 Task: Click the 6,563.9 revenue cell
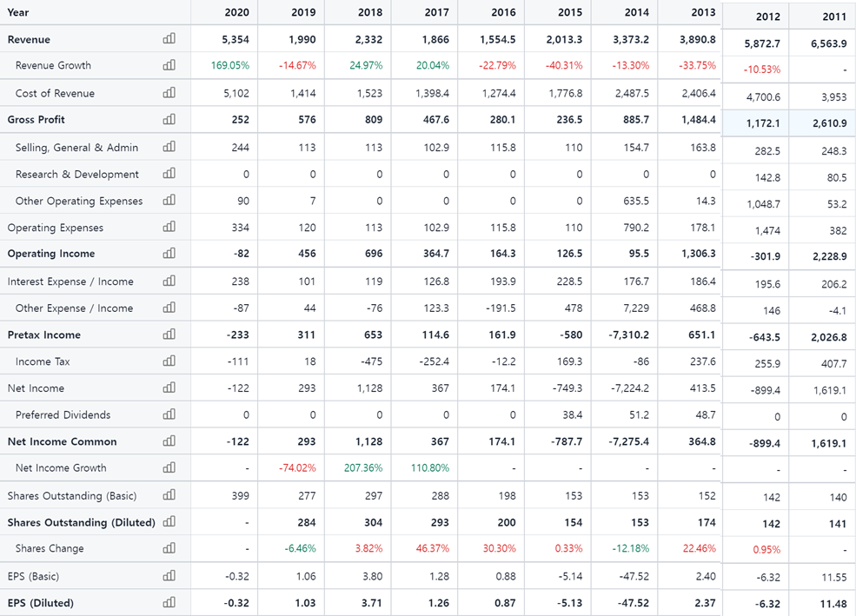829,43
